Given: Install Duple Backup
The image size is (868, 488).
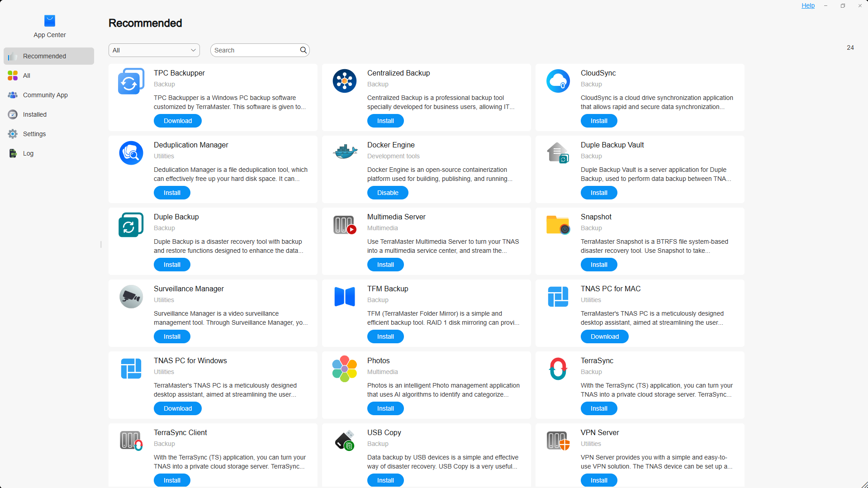Looking at the screenshot, I should (x=172, y=265).
